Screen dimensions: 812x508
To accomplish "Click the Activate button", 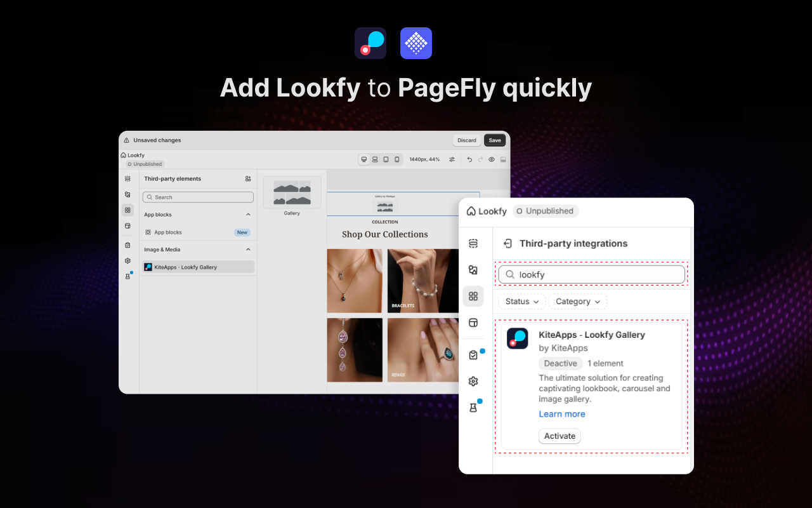I will point(560,436).
